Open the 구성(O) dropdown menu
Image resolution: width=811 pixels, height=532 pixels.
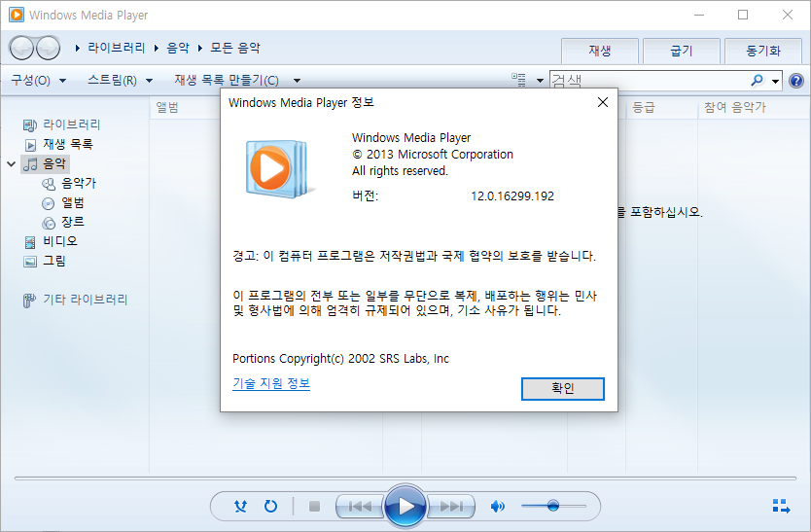tap(39, 80)
